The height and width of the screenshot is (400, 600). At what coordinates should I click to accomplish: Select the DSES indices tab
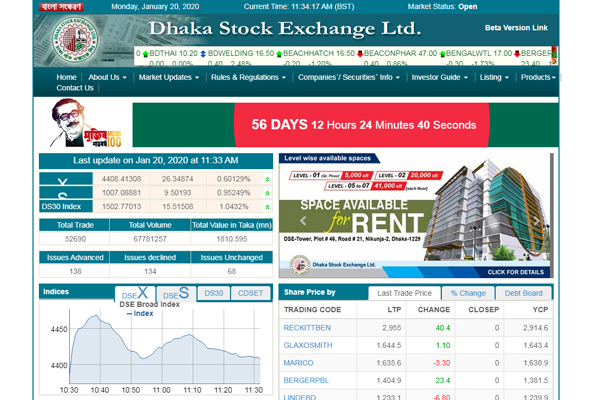tap(176, 294)
